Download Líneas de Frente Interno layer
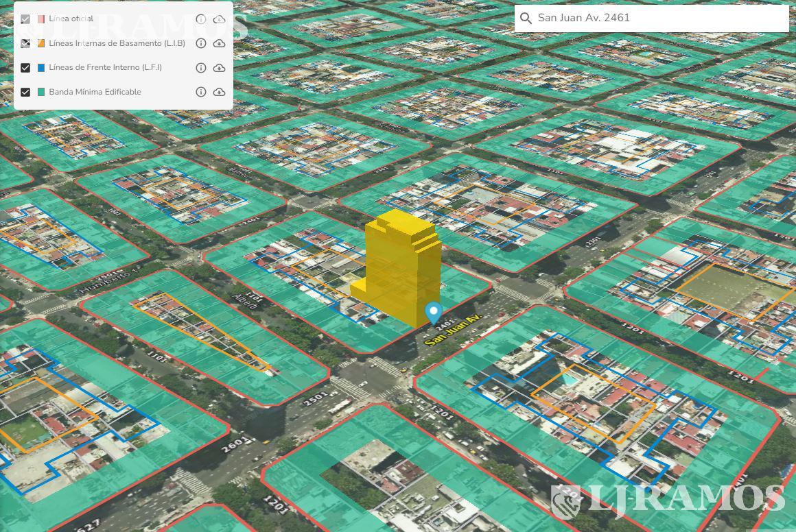796x532 pixels. (220, 67)
